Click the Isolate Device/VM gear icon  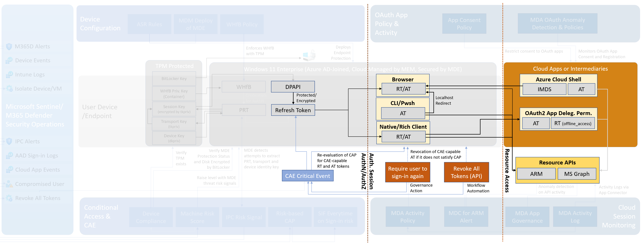(x=9, y=88)
